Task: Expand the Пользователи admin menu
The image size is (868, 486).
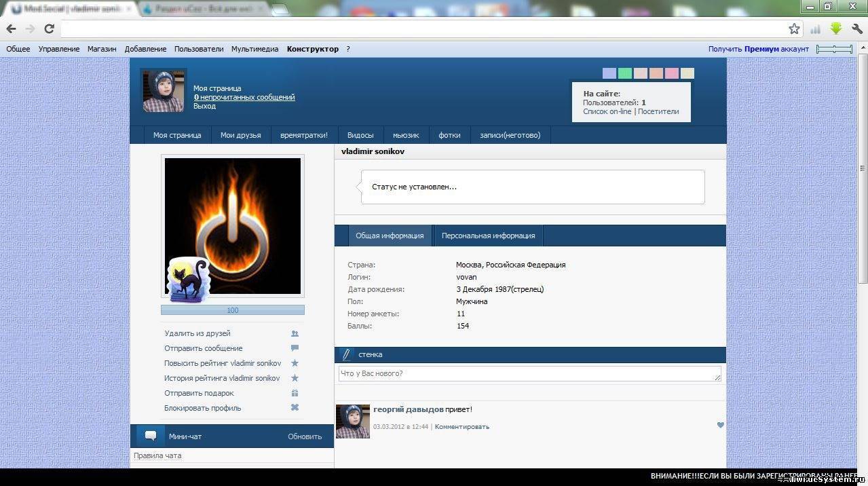Action: (x=199, y=49)
